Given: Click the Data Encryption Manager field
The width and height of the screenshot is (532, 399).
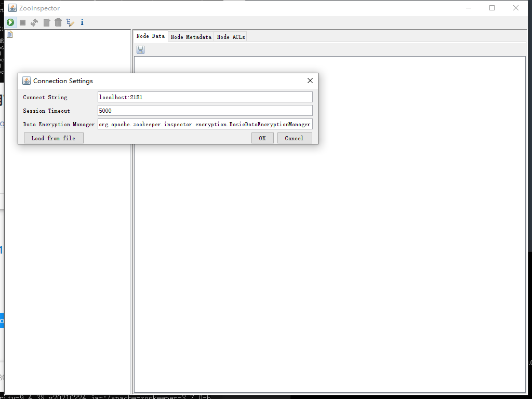Looking at the screenshot, I should [x=205, y=125].
